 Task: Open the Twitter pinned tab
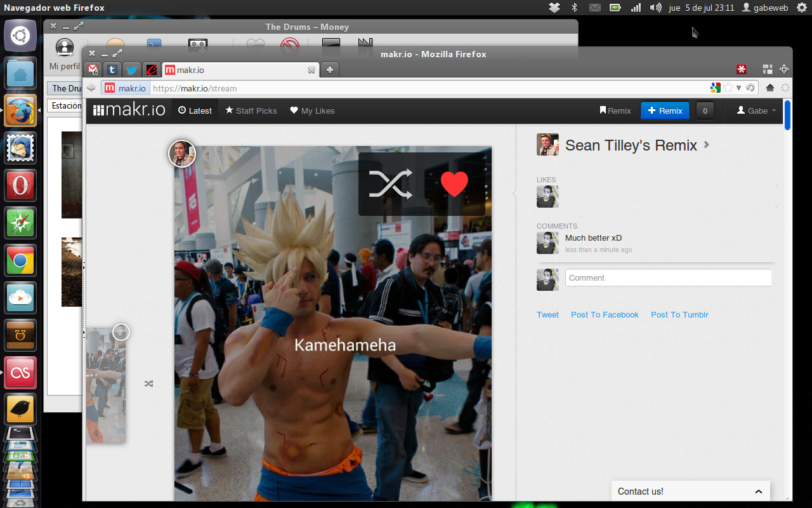(131, 70)
